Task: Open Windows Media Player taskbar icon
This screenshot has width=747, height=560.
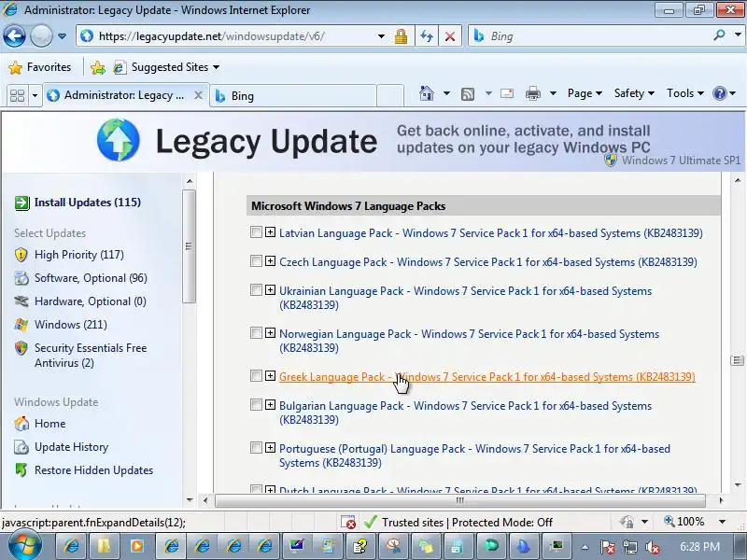Action: (136, 546)
